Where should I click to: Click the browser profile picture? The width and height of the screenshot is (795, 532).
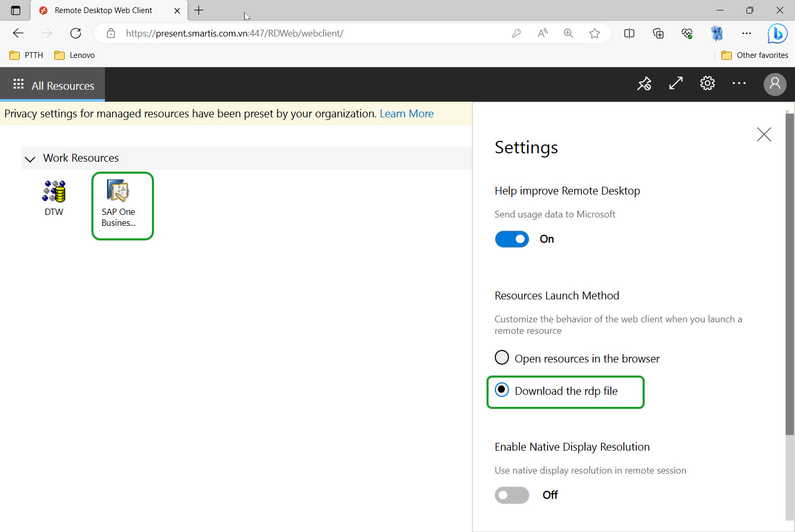pos(717,33)
